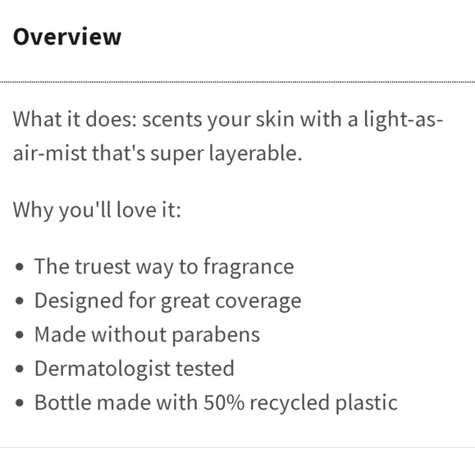Click the words 'super layerable' in description

(226, 153)
